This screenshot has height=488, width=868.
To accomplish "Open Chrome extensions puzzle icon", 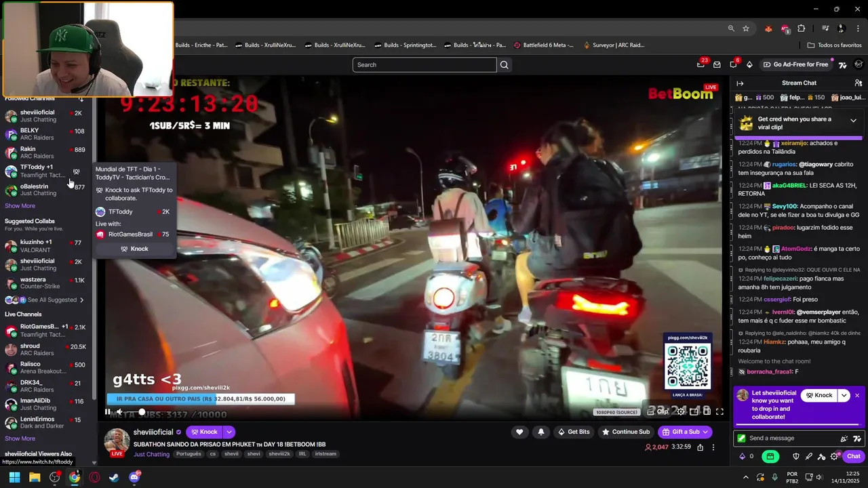I will (802, 28).
